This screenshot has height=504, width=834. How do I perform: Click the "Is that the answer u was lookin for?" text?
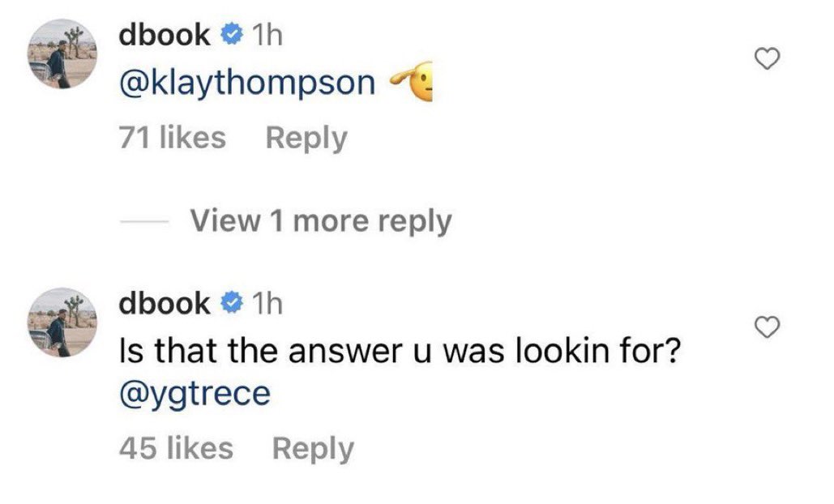click(x=397, y=352)
